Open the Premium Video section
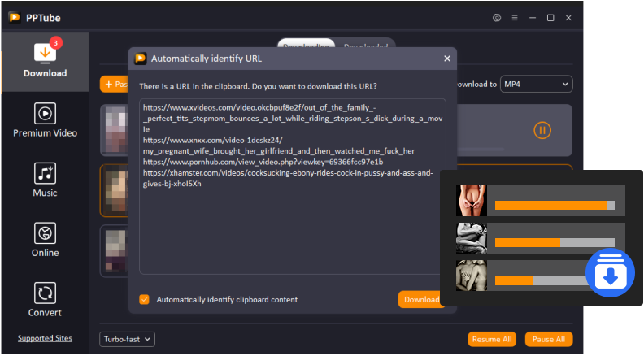This screenshot has width=644, height=356. tap(45, 120)
